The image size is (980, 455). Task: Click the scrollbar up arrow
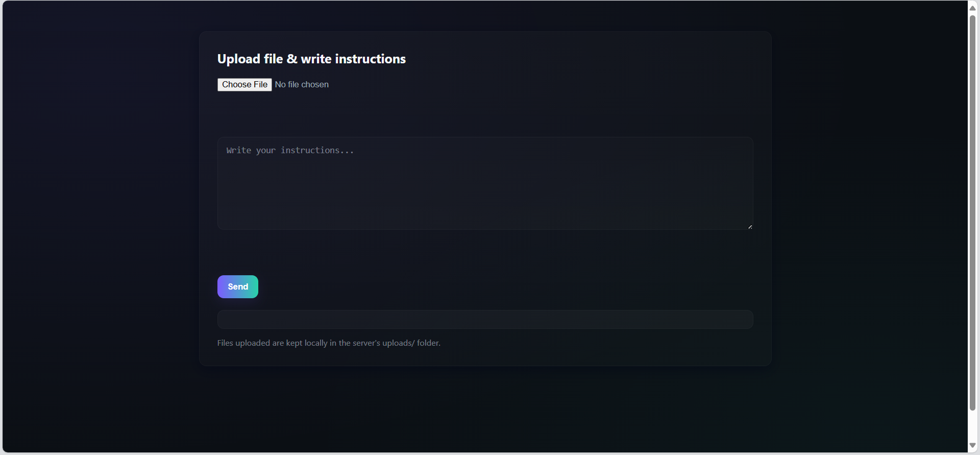[973, 8]
